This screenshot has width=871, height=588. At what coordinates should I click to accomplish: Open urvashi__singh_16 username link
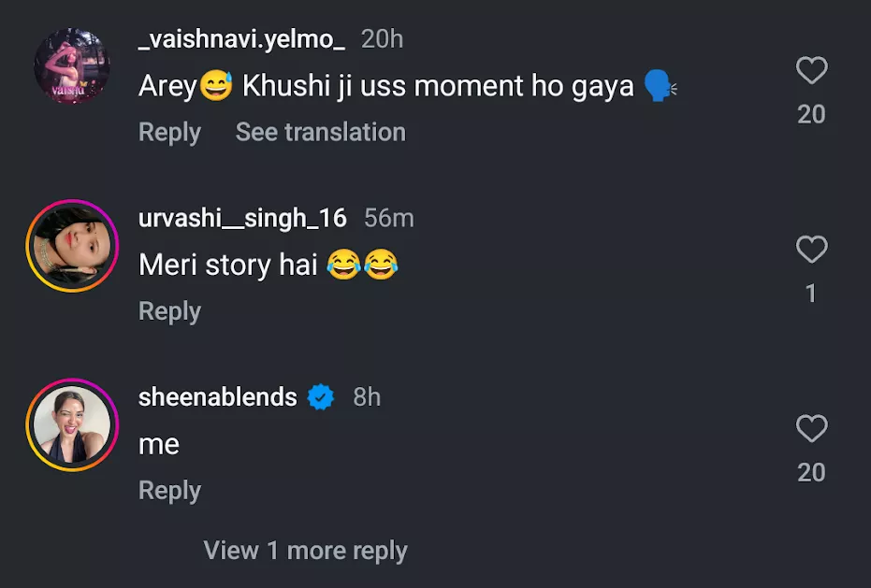coord(242,218)
